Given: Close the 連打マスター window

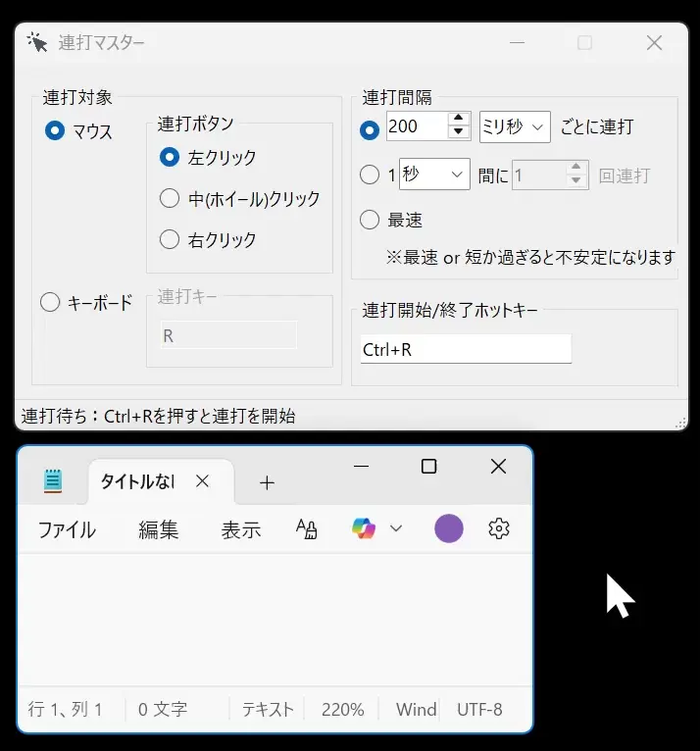Looking at the screenshot, I should click(x=654, y=42).
